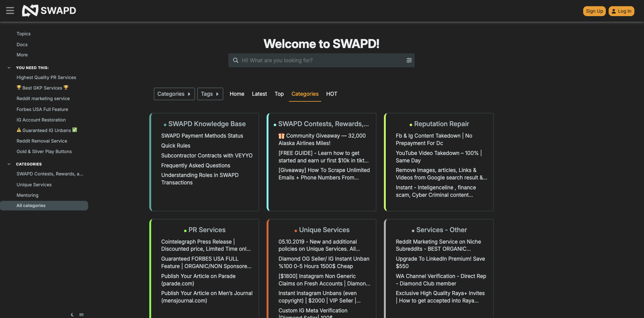
Task: Click the warning icon beside Guaranteed IG Unbans
Action: coord(19,130)
